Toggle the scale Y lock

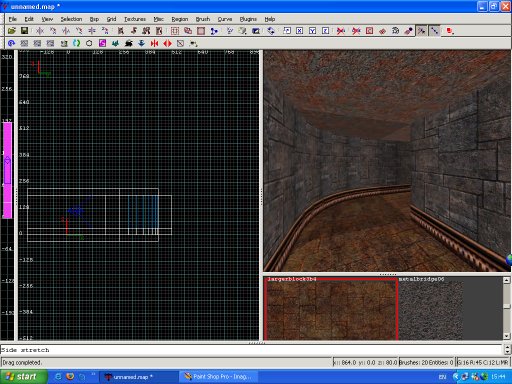click(x=312, y=31)
